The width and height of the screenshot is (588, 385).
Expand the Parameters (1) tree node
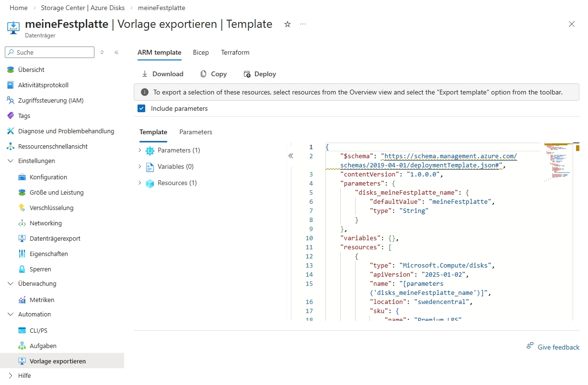pos(140,150)
